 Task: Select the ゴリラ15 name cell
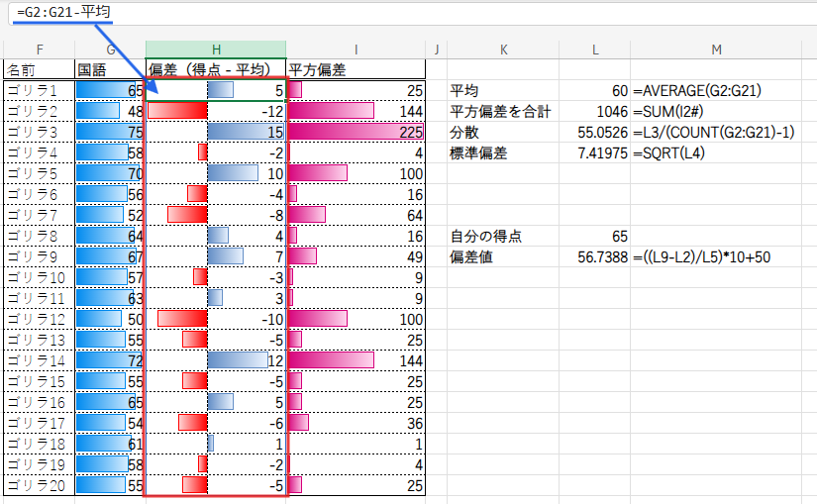(40, 381)
